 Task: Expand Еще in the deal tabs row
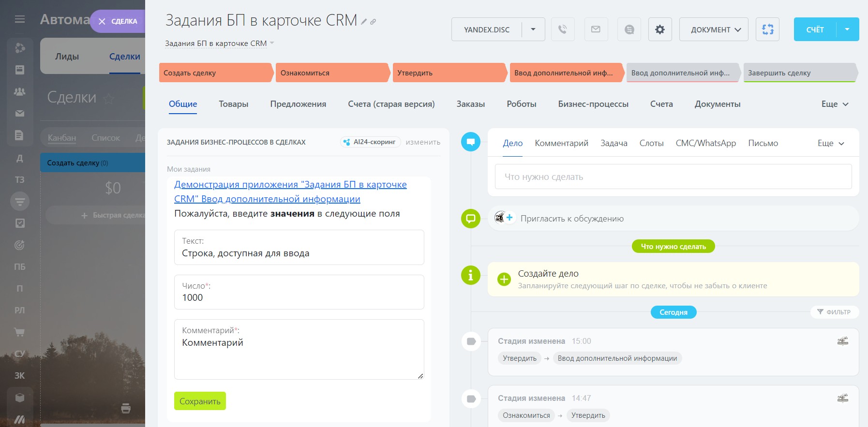click(x=835, y=104)
